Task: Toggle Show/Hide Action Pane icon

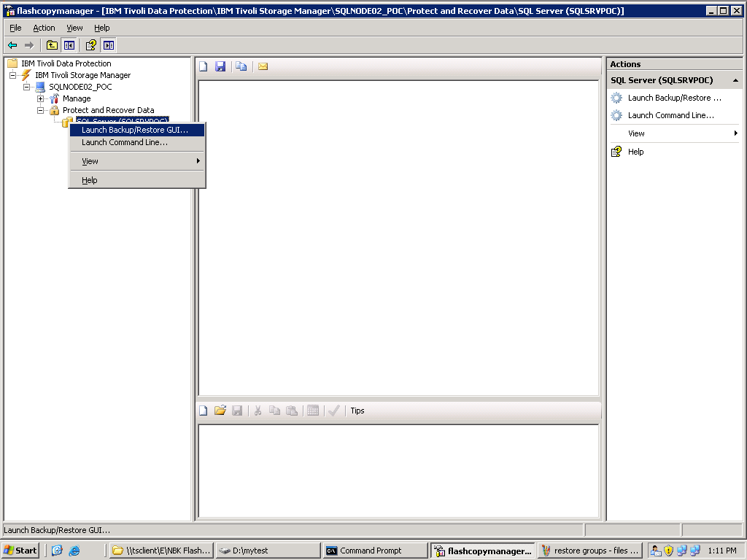Action: click(109, 45)
